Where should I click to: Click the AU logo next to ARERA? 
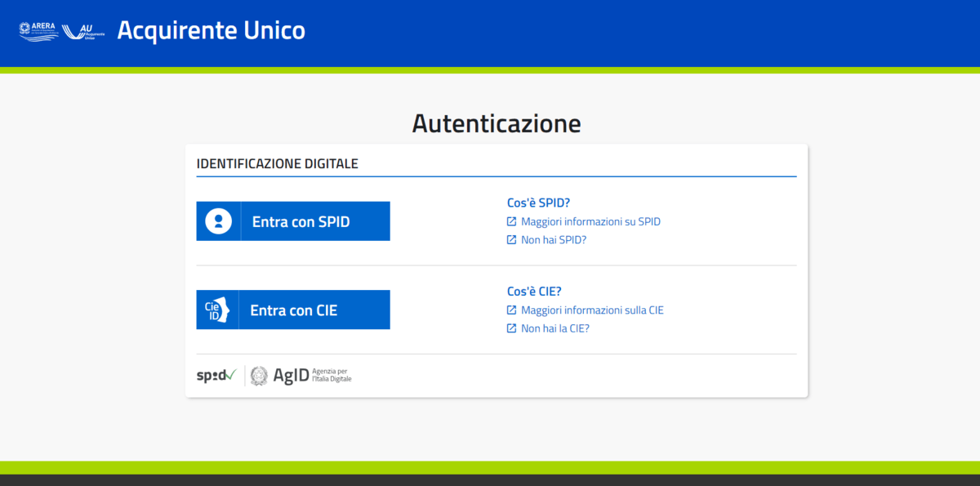pyautogui.click(x=84, y=31)
